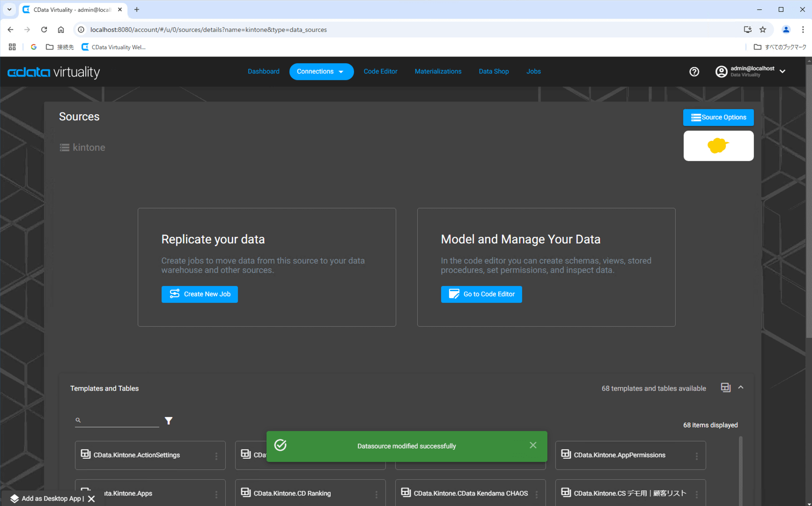Reload the browser page
Screen dimensions: 812x506
44,29
